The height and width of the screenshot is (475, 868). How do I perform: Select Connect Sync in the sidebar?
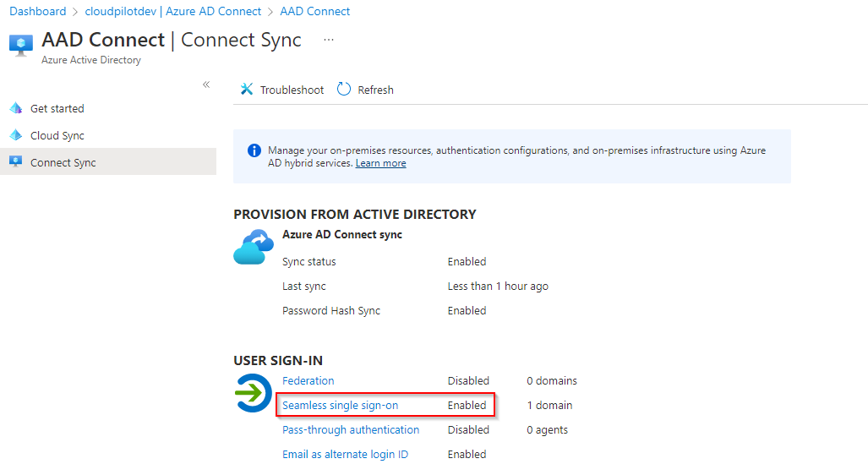108,161
